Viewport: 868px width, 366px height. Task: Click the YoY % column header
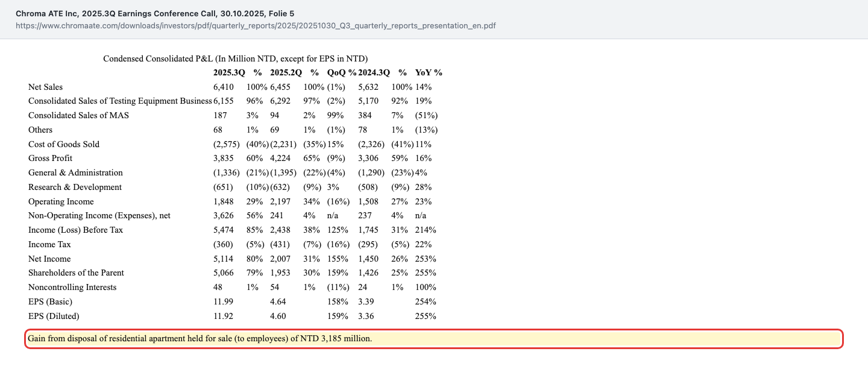pos(429,72)
